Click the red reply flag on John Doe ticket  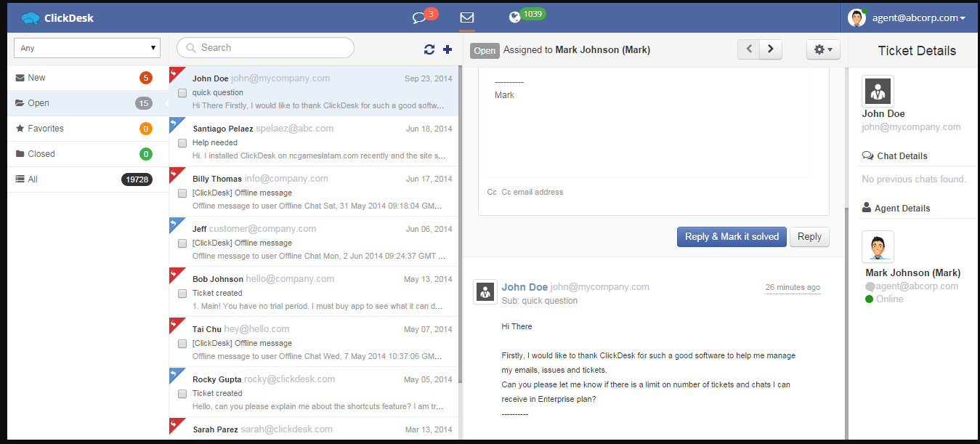[174, 73]
